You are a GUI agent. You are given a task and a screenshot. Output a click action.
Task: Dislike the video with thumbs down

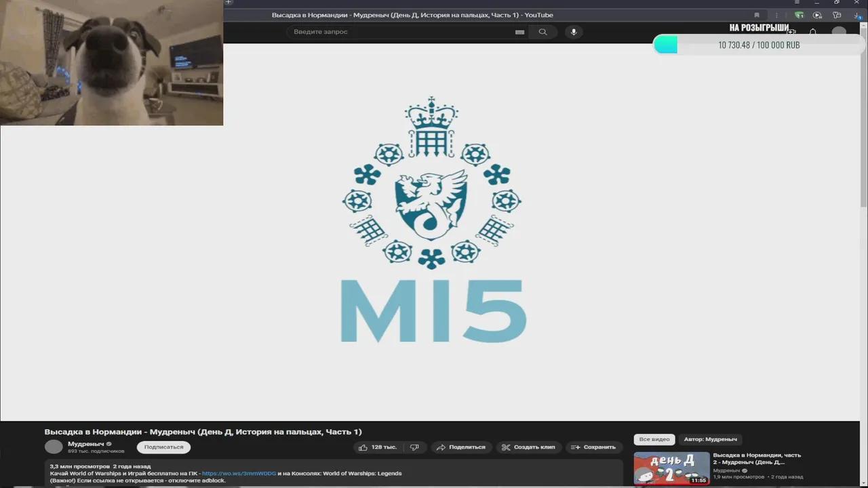tap(414, 447)
